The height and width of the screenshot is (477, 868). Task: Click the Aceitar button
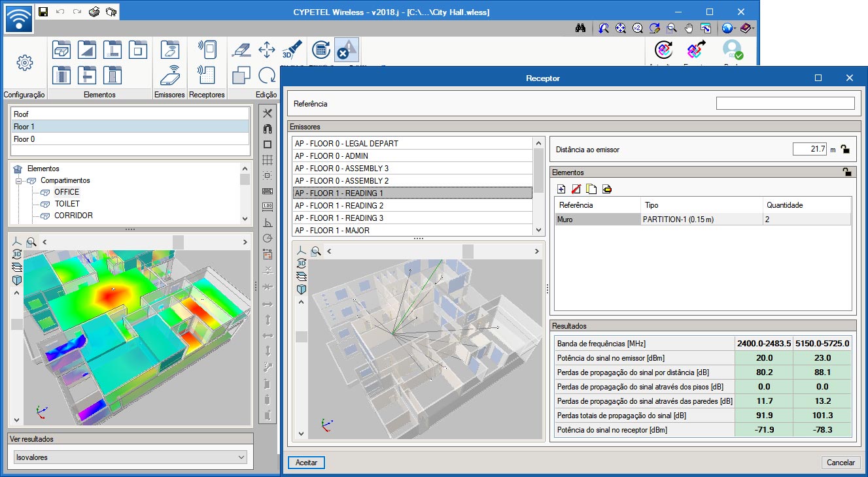pyautogui.click(x=306, y=462)
